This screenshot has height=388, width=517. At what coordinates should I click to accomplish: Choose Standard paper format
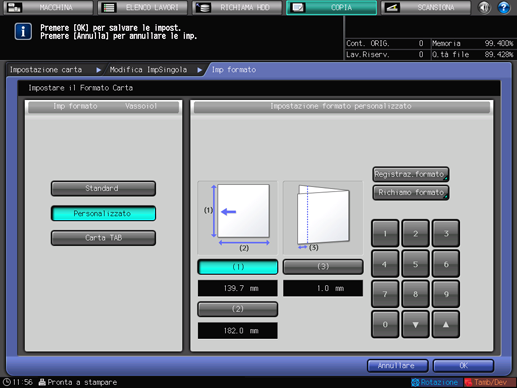pos(103,189)
